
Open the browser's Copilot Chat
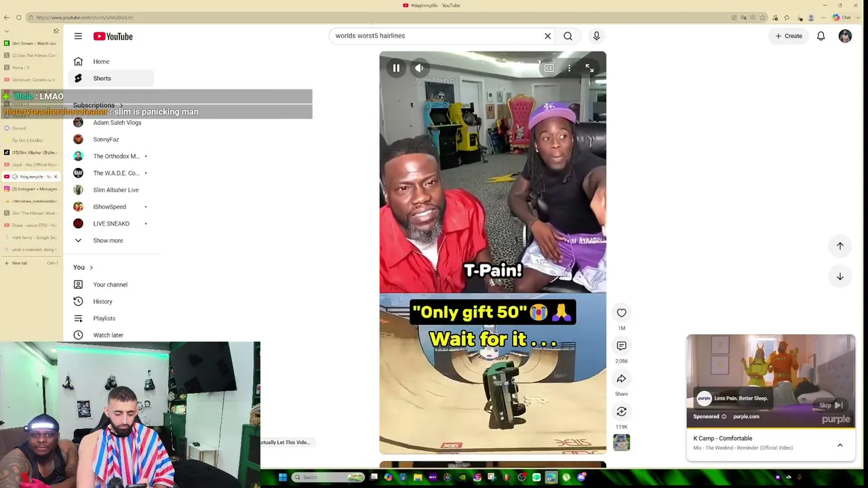point(842,18)
